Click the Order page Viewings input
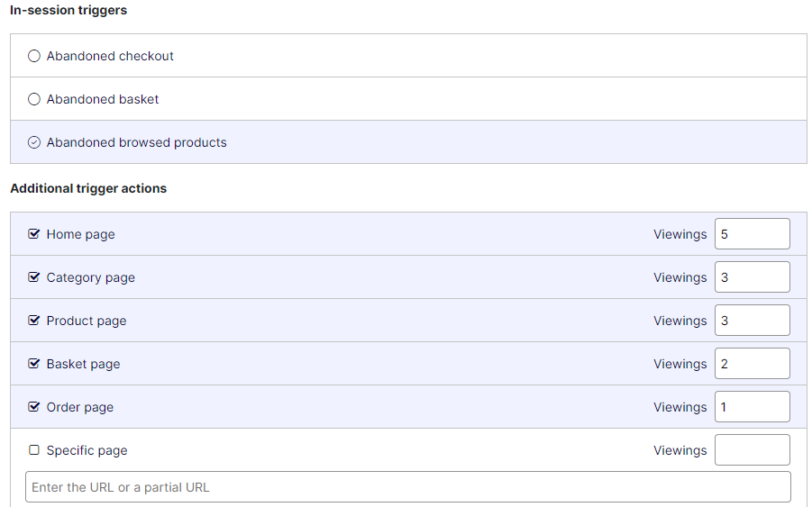812x507 pixels. 752,407
